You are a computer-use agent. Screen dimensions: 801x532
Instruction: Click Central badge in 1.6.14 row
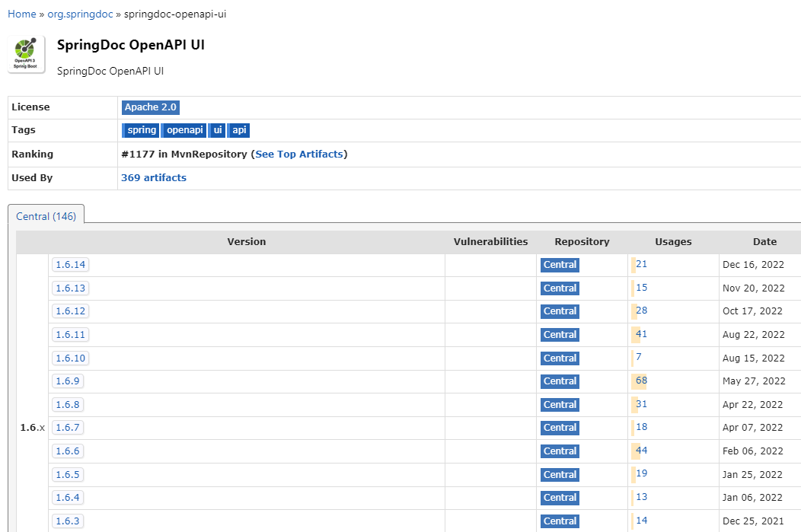click(560, 265)
